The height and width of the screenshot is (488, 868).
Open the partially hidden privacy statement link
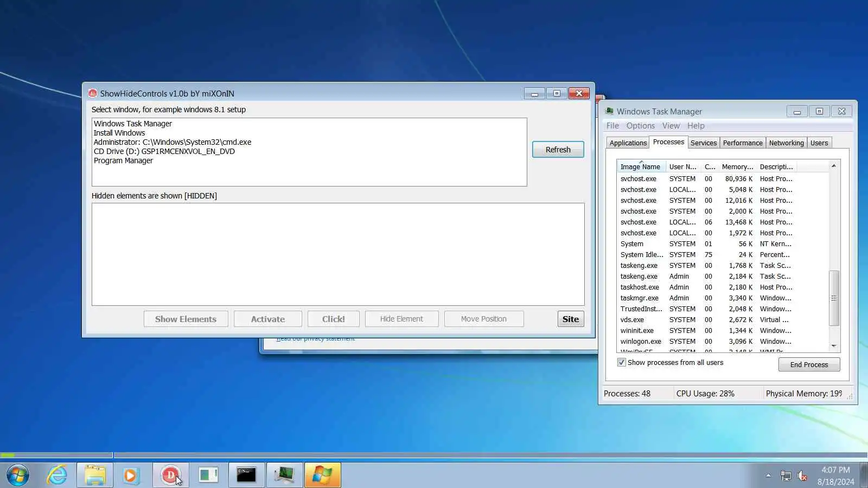coord(315,339)
